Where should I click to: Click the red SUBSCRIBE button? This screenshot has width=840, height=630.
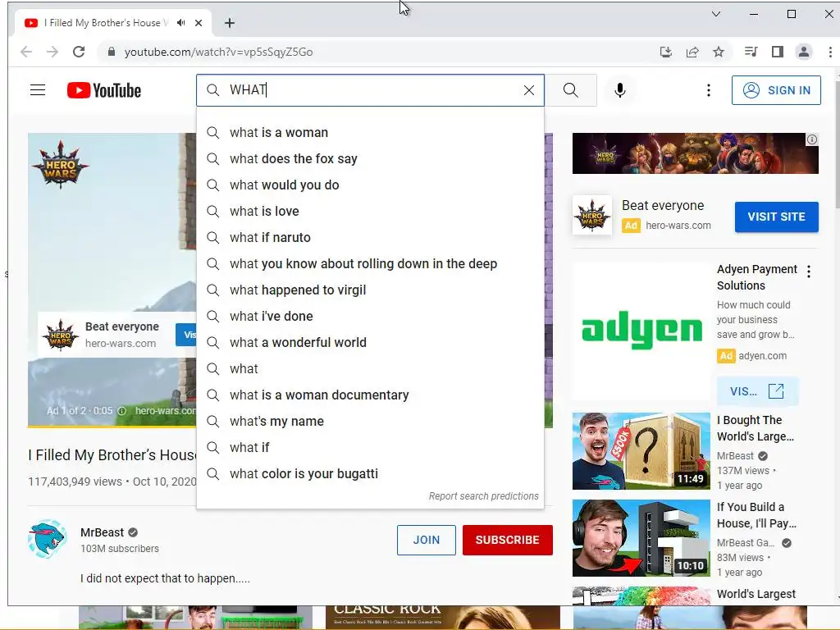(507, 540)
